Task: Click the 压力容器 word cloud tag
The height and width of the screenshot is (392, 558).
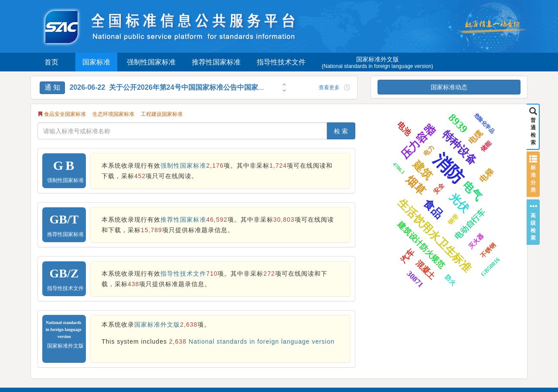Action: click(x=418, y=142)
